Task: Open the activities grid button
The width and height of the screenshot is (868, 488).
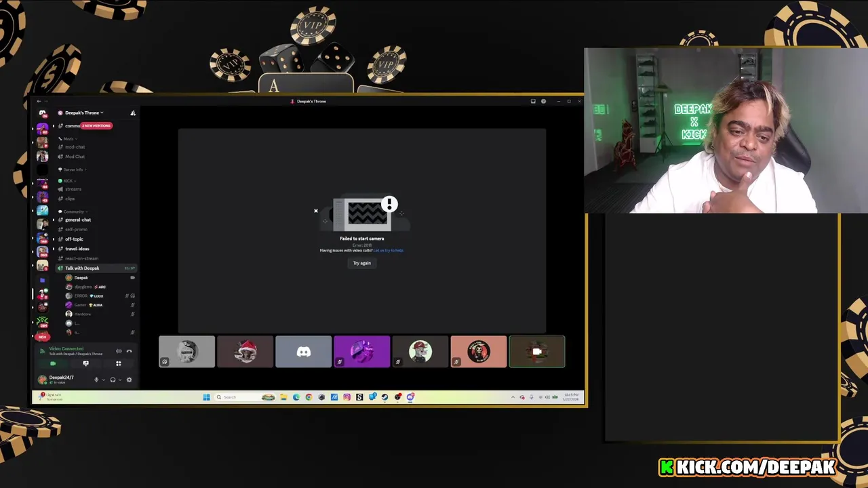Action: [x=119, y=363]
